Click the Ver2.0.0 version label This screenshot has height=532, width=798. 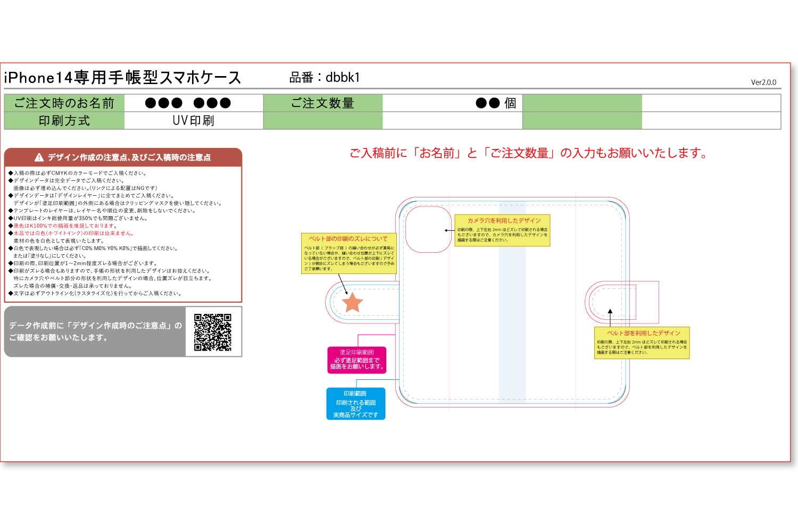tap(763, 82)
